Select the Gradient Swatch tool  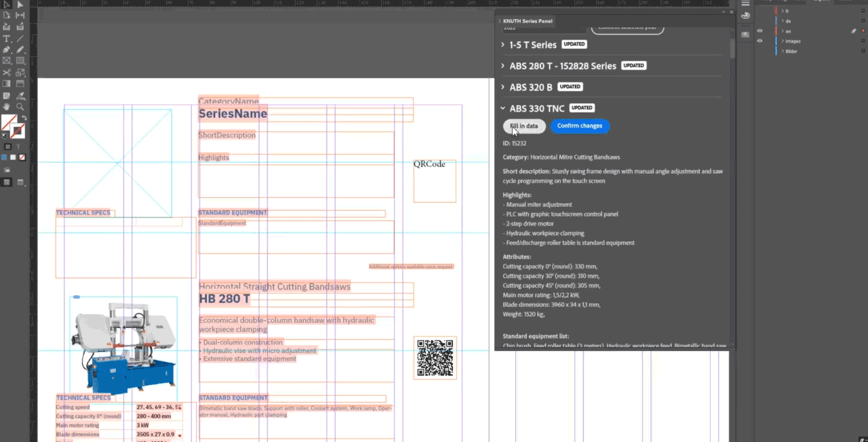[x=6, y=83]
